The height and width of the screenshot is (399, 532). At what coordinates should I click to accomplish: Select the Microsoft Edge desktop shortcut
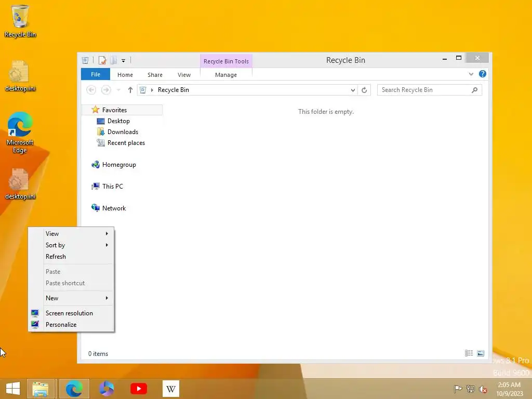pos(20,132)
